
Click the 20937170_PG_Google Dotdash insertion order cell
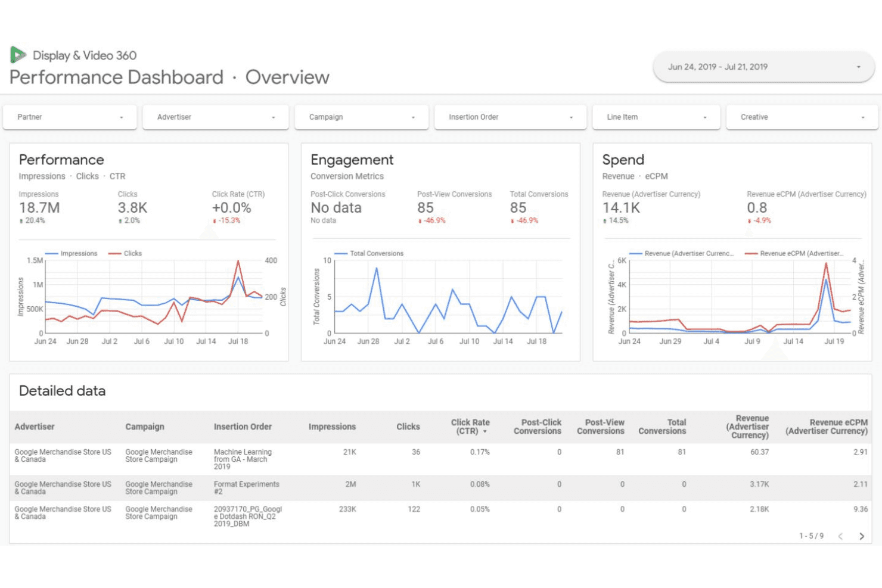[248, 517]
